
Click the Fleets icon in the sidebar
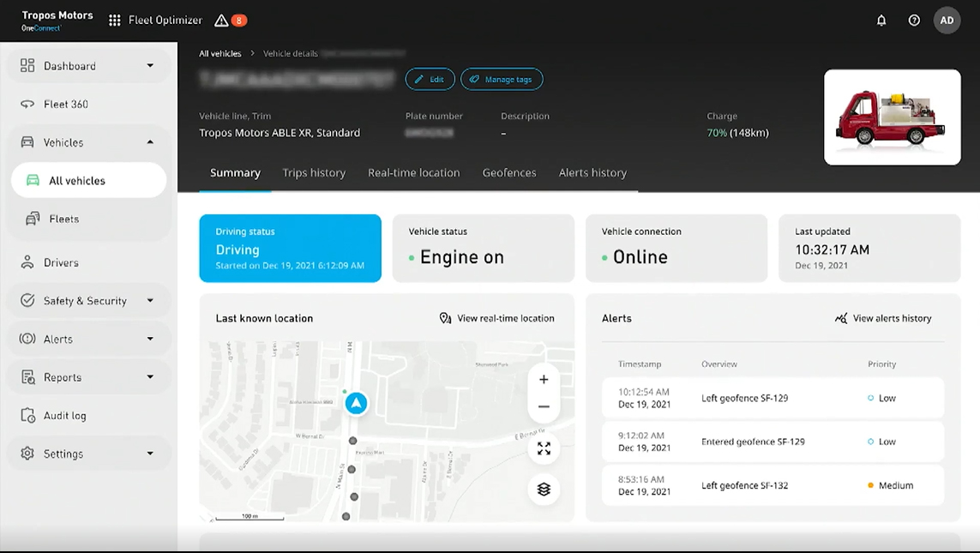point(33,219)
